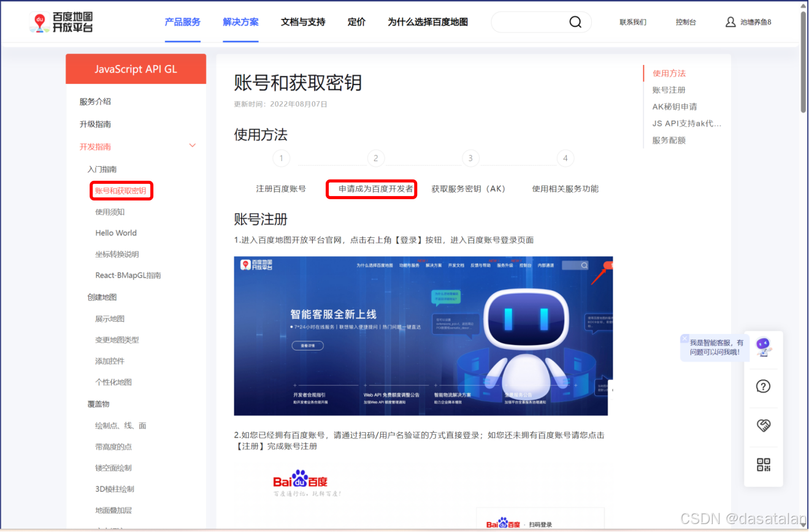Close the smart assistant chat bubble

pyautogui.click(x=684, y=338)
